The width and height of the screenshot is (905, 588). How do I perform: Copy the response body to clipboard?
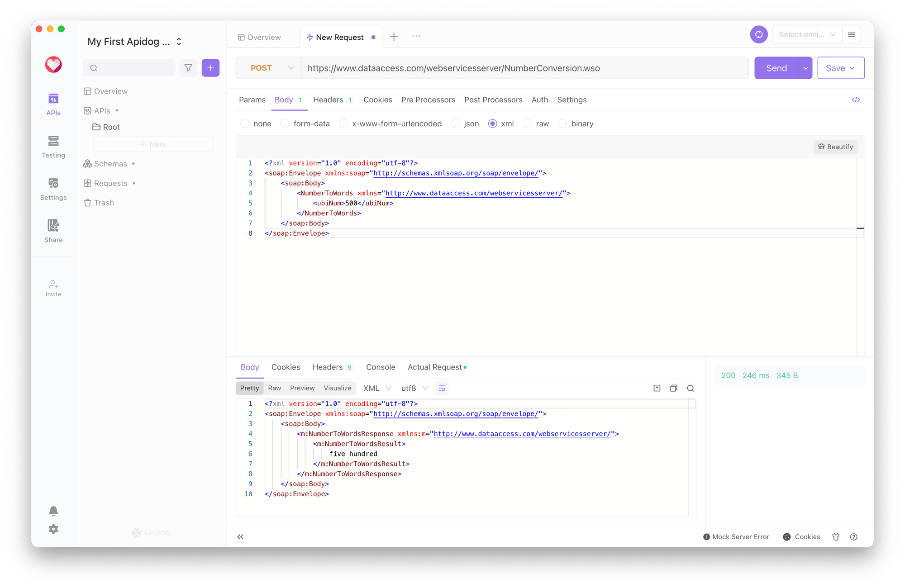[x=674, y=388]
